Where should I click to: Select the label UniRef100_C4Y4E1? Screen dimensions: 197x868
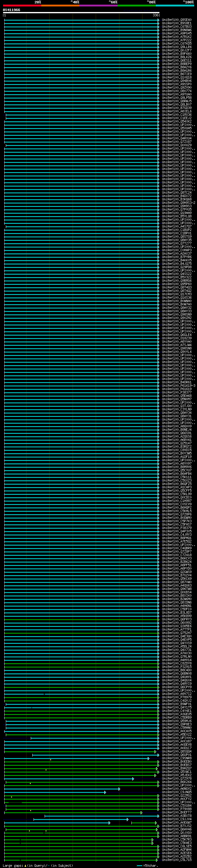(176, 711)
